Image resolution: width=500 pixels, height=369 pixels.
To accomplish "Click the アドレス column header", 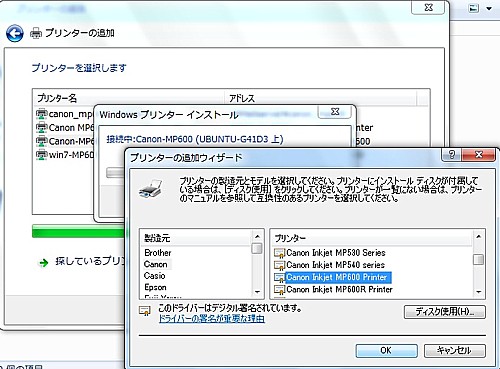I will (320, 98).
